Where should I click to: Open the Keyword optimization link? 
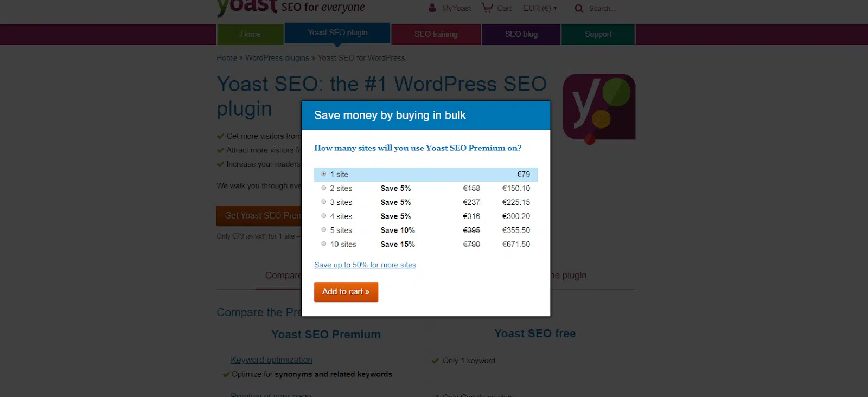271,360
